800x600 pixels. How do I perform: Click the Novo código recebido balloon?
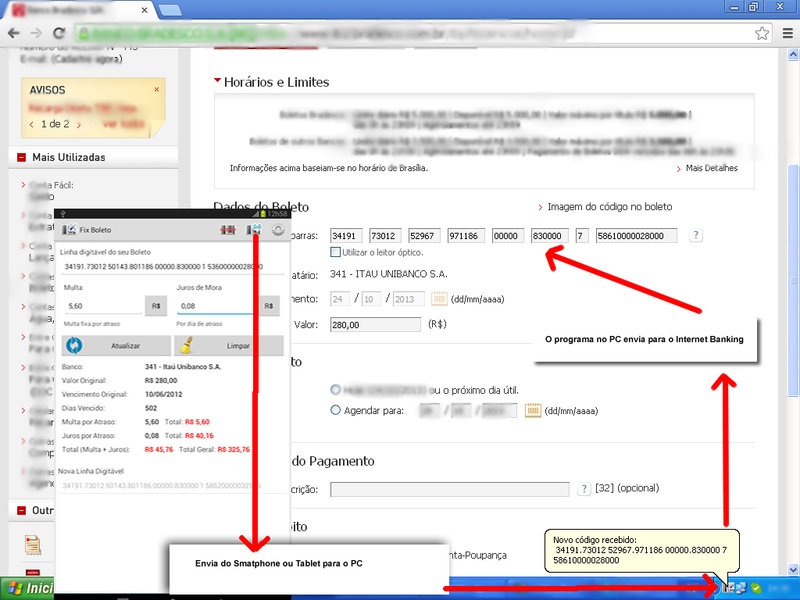642,551
